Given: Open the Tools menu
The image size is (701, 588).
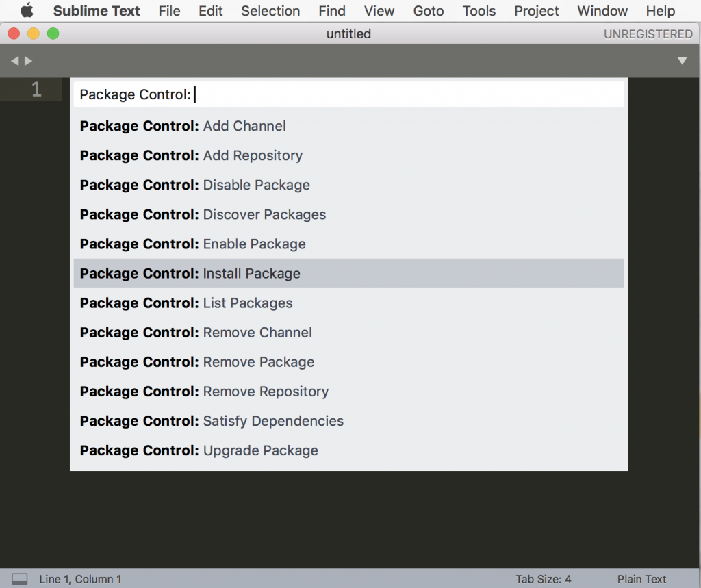Looking at the screenshot, I should pos(479,11).
